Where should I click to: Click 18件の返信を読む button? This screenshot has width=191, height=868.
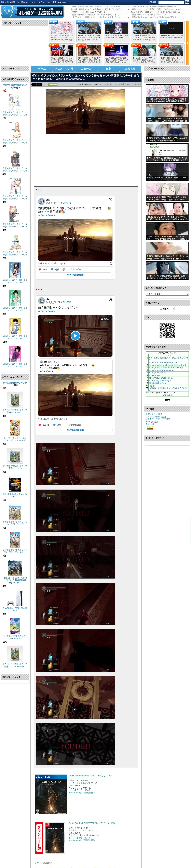(75, 275)
